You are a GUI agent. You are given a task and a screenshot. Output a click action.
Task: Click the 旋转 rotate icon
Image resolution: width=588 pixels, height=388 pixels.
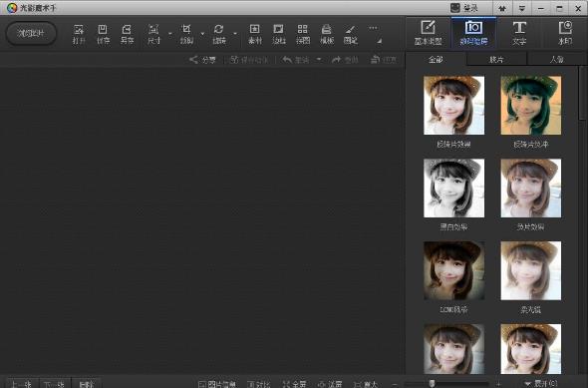(x=219, y=34)
